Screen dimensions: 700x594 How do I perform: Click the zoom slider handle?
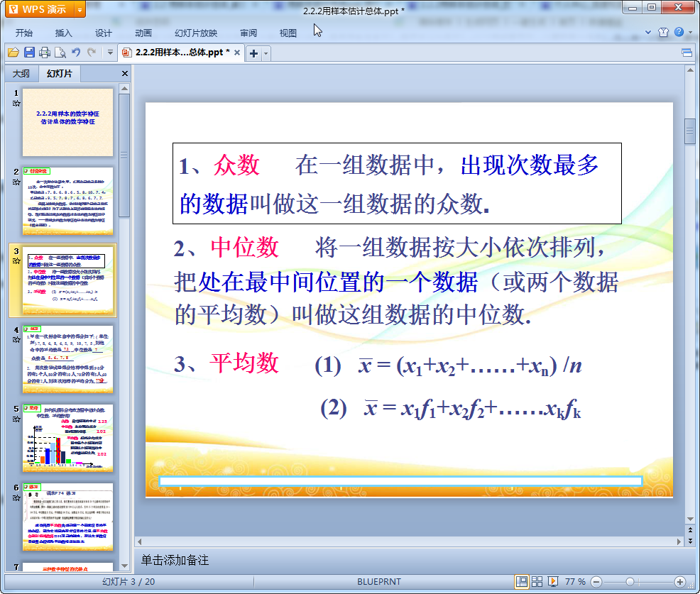[630, 581]
